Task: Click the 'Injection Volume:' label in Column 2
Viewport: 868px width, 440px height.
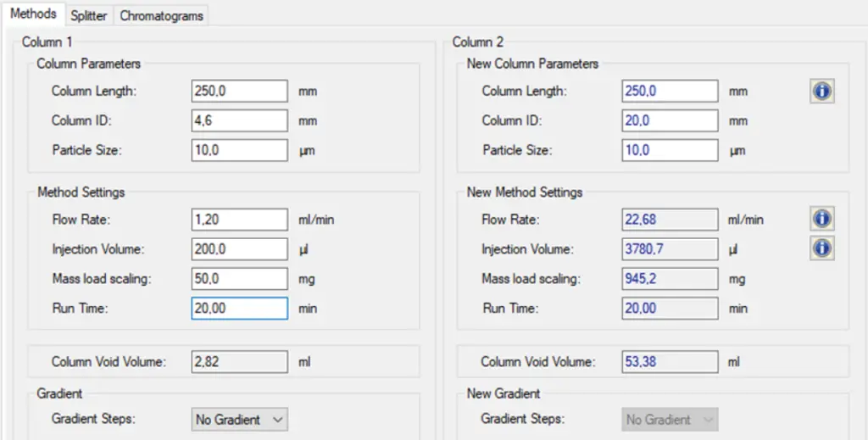Action: [527, 249]
